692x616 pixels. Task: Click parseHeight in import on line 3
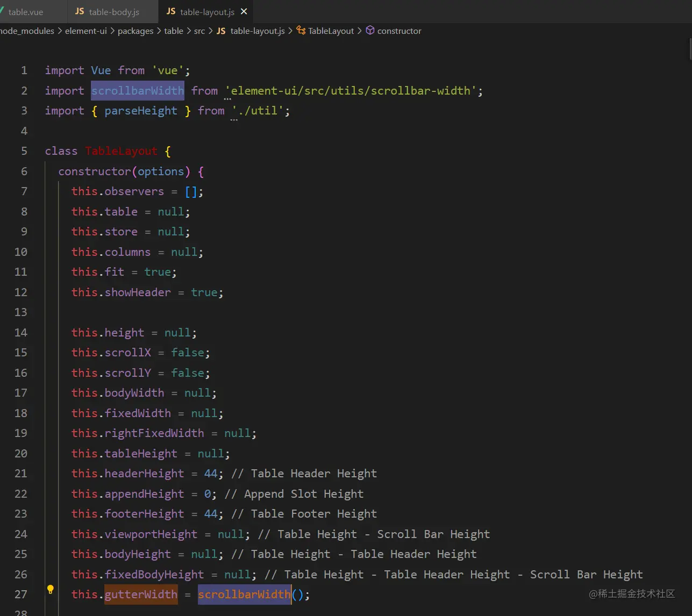pyautogui.click(x=141, y=111)
